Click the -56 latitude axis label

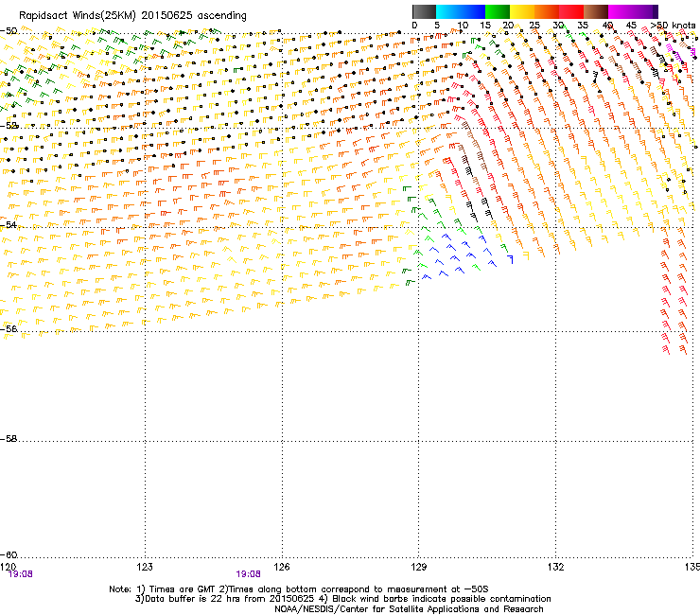coord(9,328)
